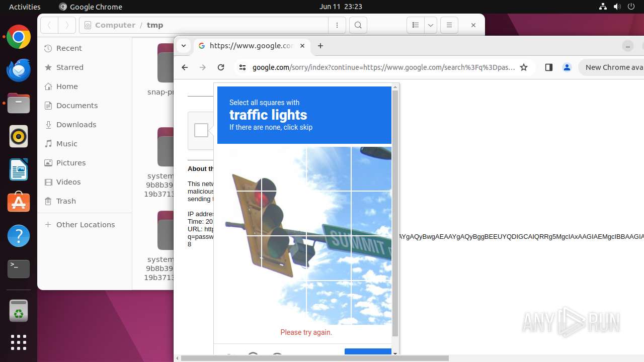Open Recent in Files sidebar
The height and width of the screenshot is (362, 644).
tap(85, 48)
